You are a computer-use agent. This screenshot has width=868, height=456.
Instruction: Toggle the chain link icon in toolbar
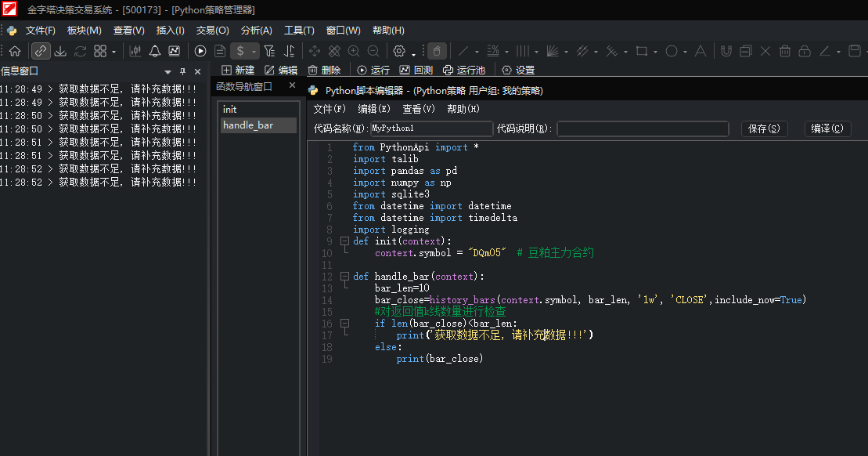(x=41, y=51)
